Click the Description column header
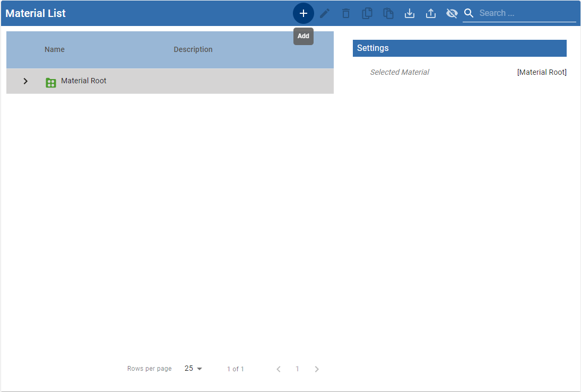 (193, 49)
